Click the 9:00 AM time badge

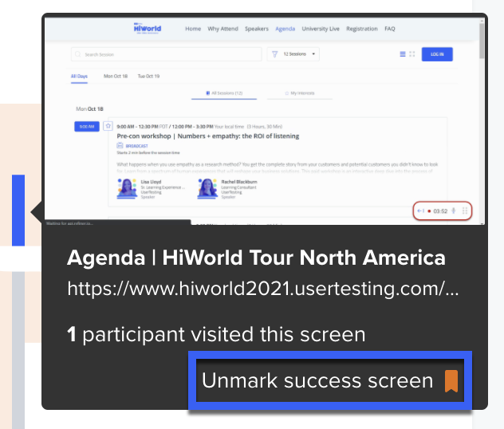pyautogui.click(x=87, y=127)
